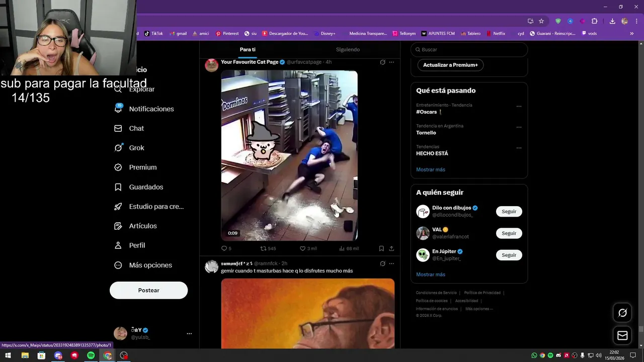Open Spotify from the taskbar
Viewport: 644px width, 362px height.
[x=91, y=355]
